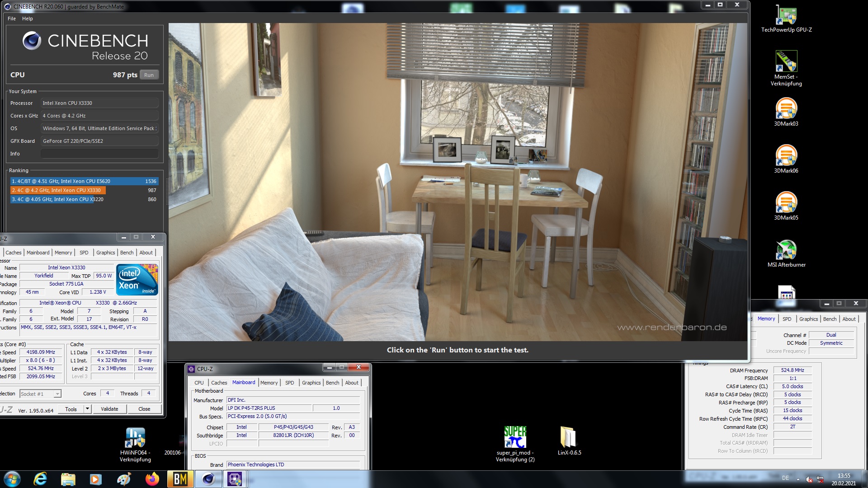Open the MemSet desktop shortcut

click(x=786, y=68)
